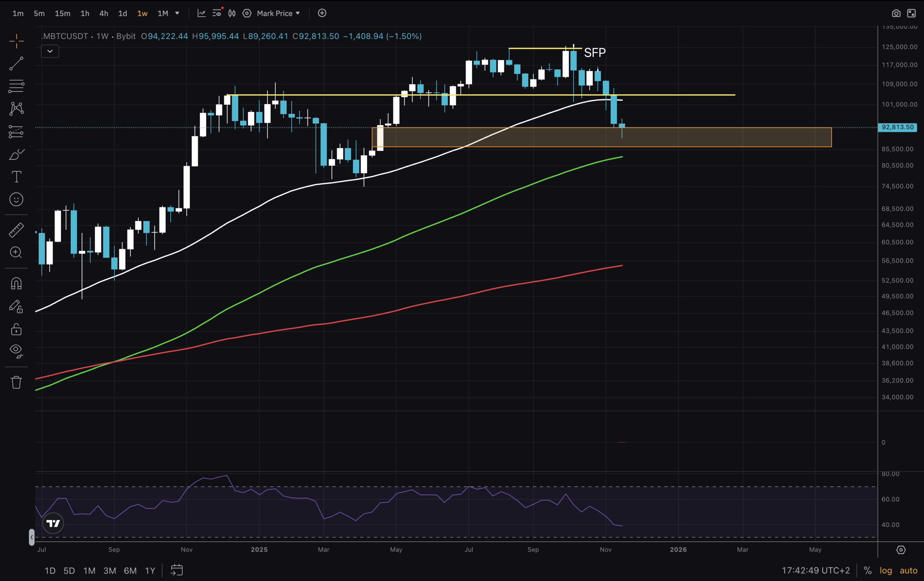Remove all drawings with the trash icon
The height and width of the screenshot is (581, 924).
point(17,382)
